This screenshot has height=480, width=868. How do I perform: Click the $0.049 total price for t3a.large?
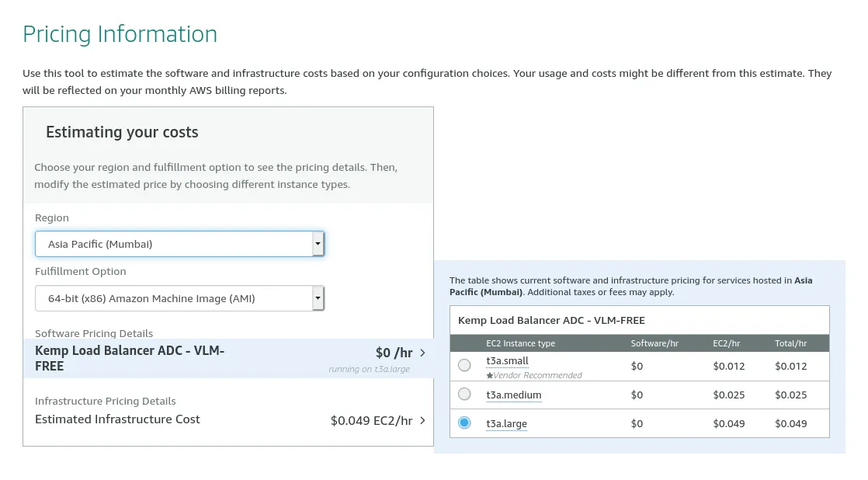tap(791, 423)
